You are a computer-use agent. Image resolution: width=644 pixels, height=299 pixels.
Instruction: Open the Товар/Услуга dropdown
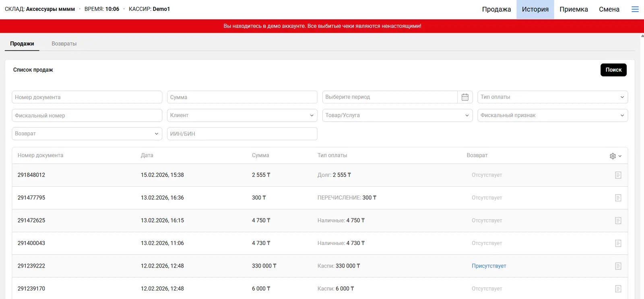[x=397, y=115]
